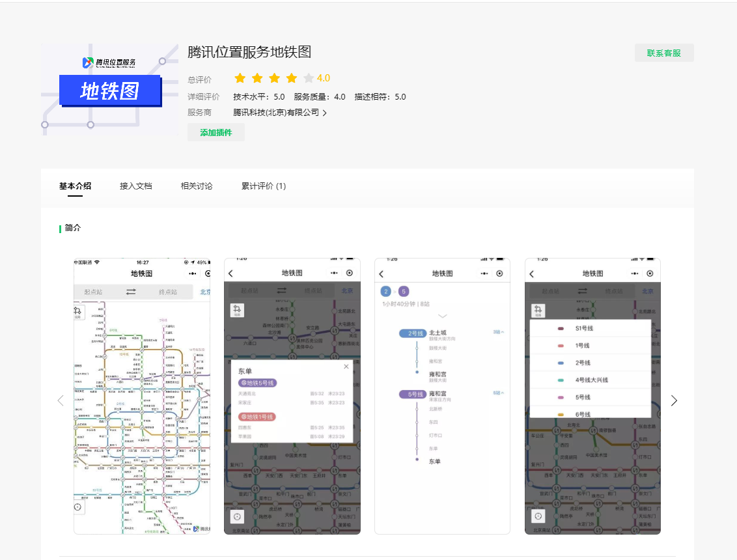The height and width of the screenshot is (560, 737).
Task: Click the 地铁5号线 tag in the popup
Action: (x=258, y=383)
